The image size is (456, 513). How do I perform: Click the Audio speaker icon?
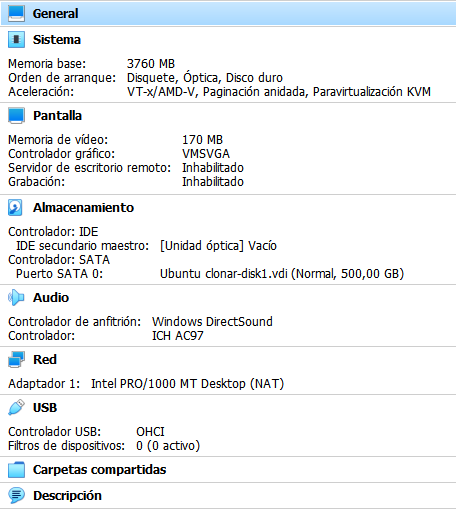[x=16, y=298]
